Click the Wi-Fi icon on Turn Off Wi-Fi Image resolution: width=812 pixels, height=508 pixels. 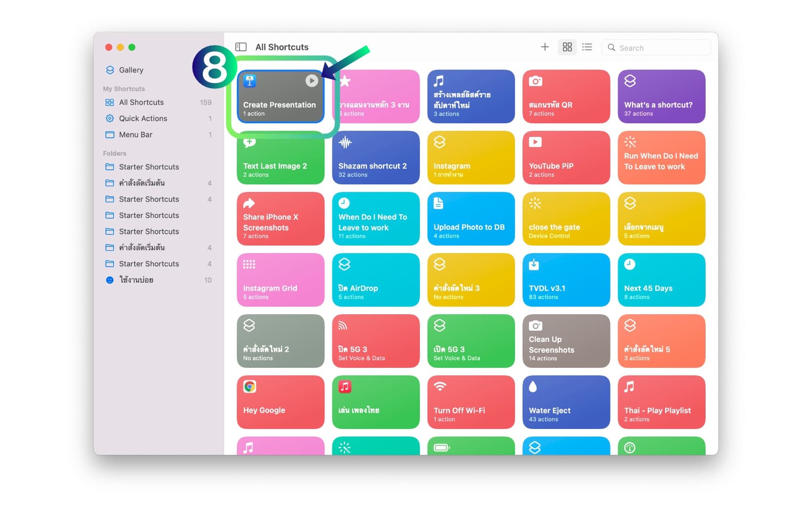pyautogui.click(x=440, y=387)
